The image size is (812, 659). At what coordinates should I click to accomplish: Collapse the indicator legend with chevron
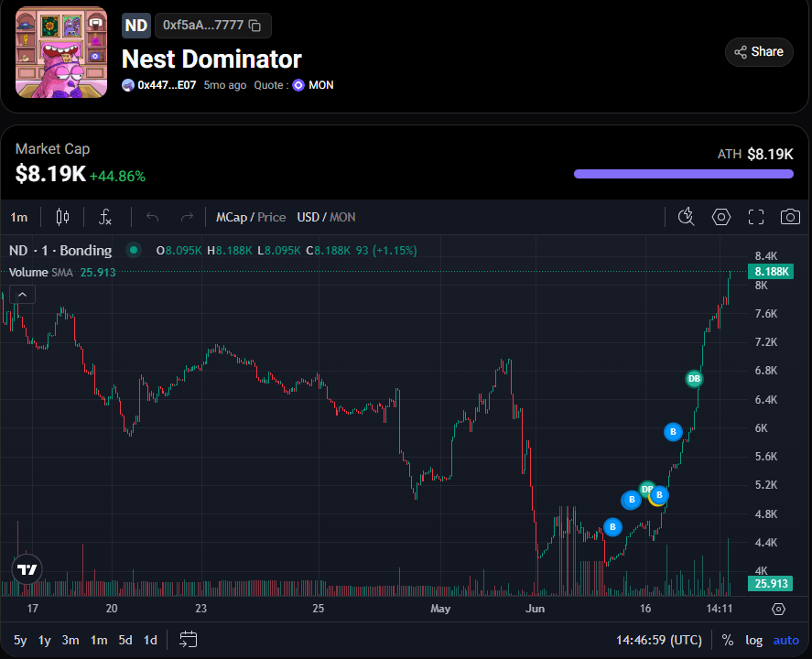click(x=22, y=295)
